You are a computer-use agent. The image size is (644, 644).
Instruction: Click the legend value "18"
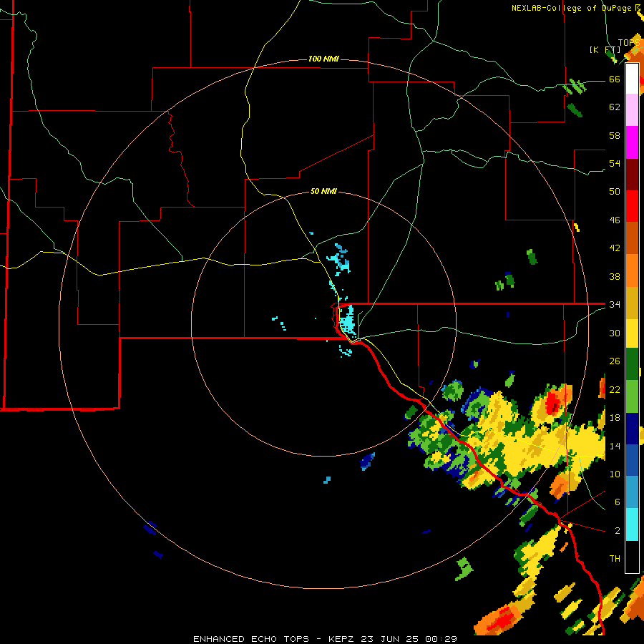tap(615, 417)
